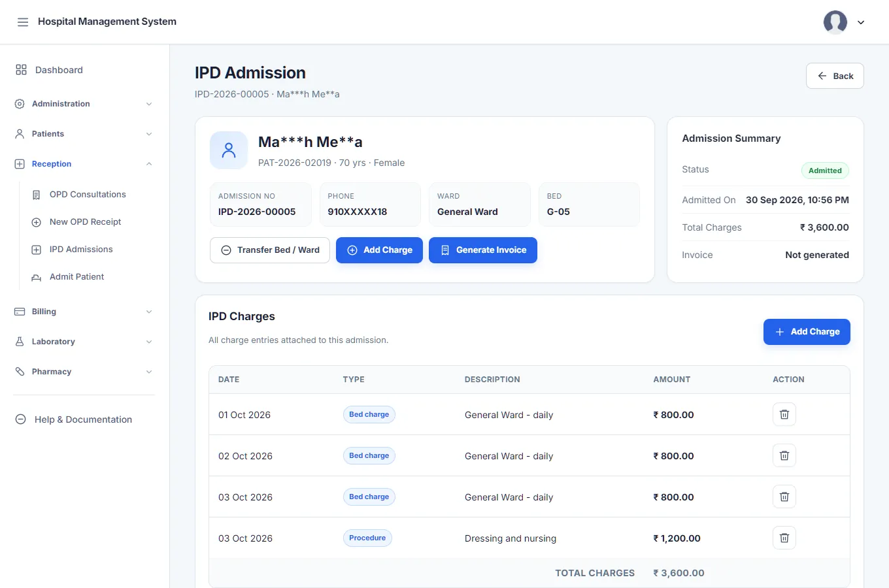Click the AMOUNT column header
Screen dimensions: 889x588
point(672,380)
